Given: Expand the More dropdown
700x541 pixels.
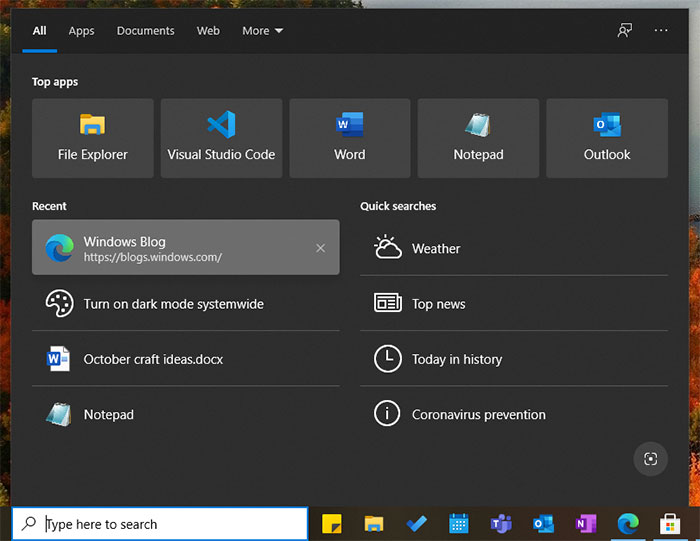Looking at the screenshot, I should pyautogui.click(x=262, y=31).
